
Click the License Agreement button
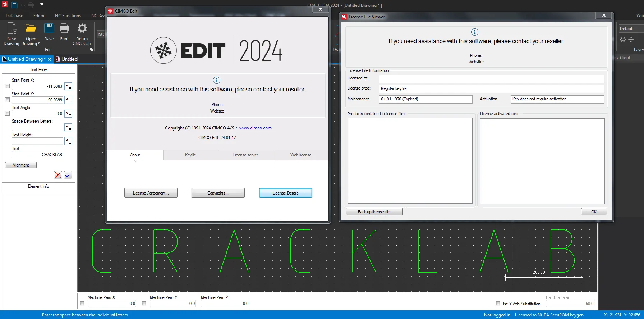click(151, 193)
